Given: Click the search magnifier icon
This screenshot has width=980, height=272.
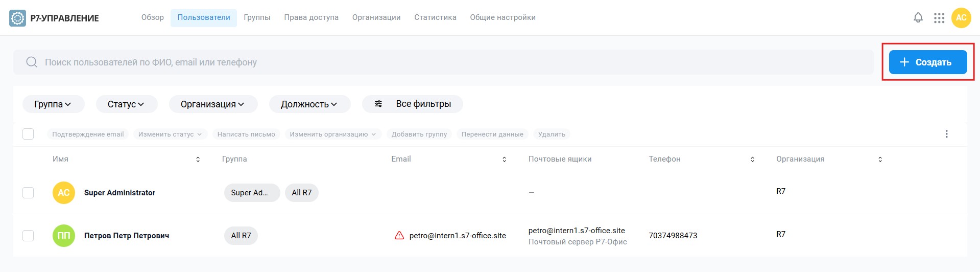Looking at the screenshot, I should click(x=32, y=62).
